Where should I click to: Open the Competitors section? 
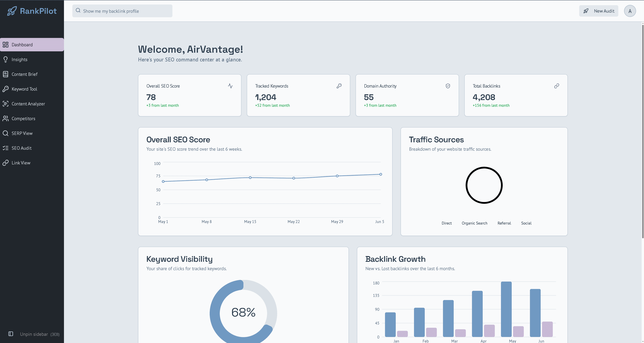tap(32, 118)
